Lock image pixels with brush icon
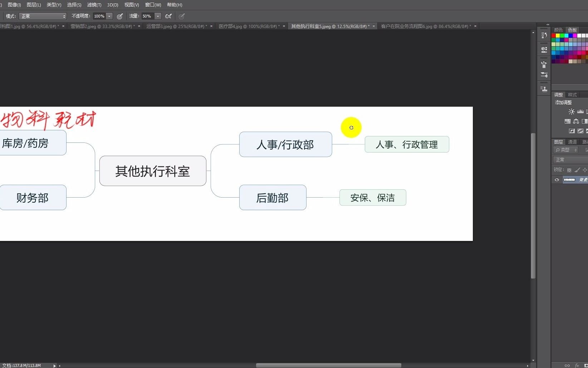 (577, 170)
